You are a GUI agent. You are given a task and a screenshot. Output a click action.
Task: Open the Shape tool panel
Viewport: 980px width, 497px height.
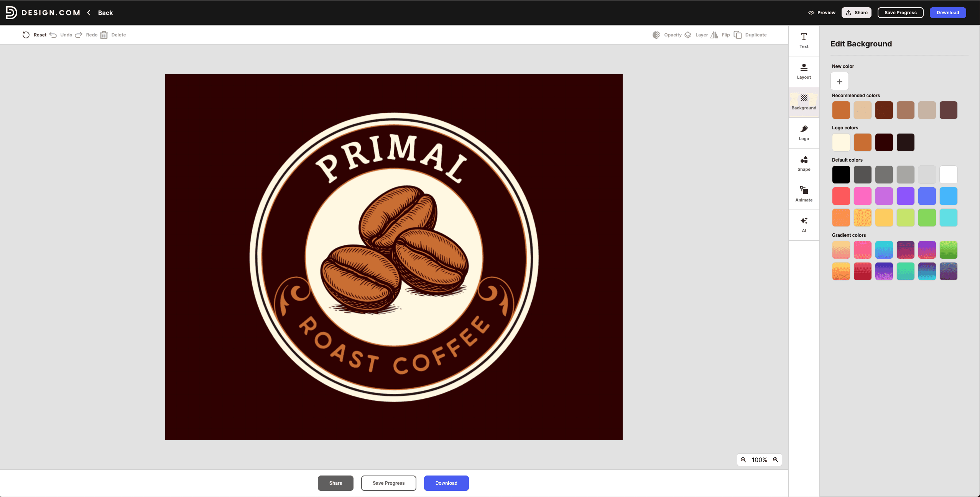pyautogui.click(x=804, y=163)
